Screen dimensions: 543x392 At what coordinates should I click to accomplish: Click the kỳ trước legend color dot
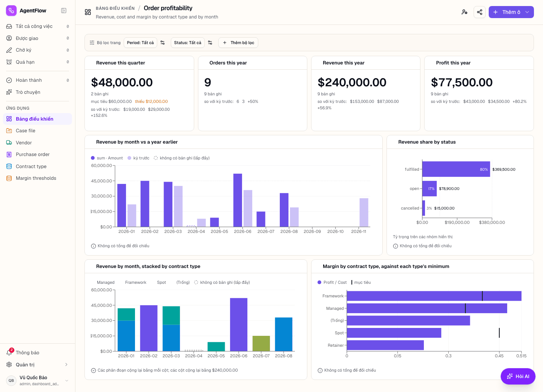click(x=129, y=158)
